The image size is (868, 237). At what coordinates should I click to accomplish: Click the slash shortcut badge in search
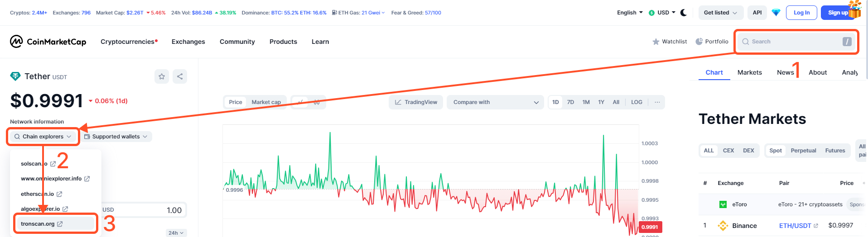[847, 42]
